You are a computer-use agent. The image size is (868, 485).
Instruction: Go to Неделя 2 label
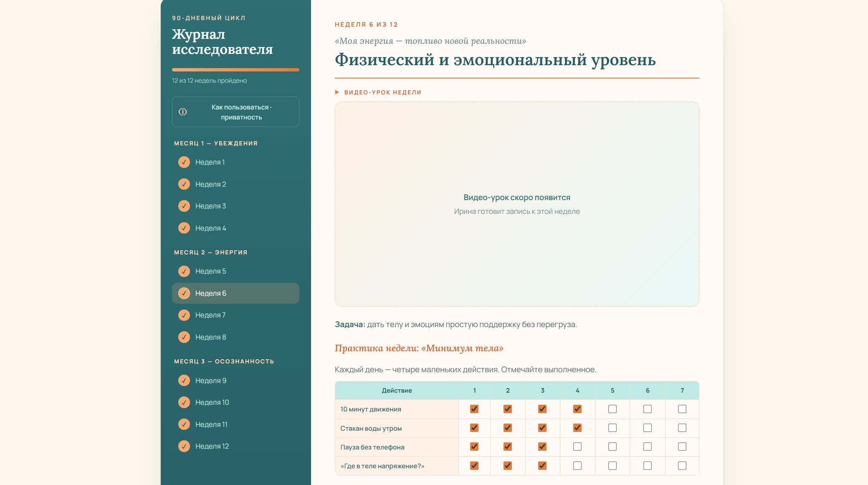[211, 184]
